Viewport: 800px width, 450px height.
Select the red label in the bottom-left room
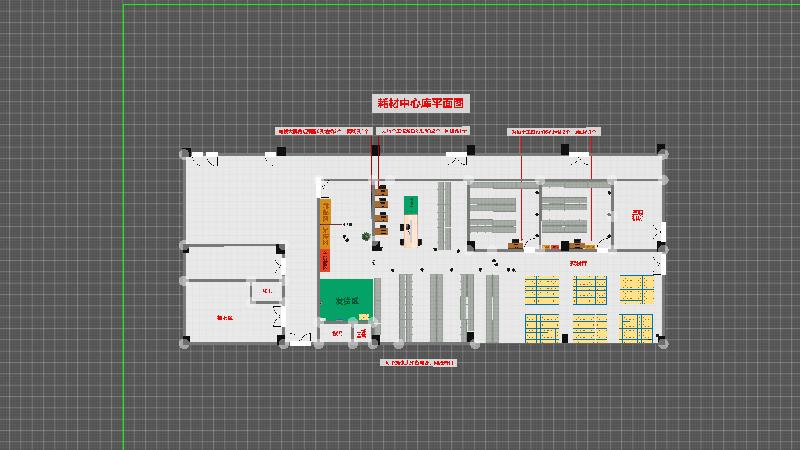[225, 317]
